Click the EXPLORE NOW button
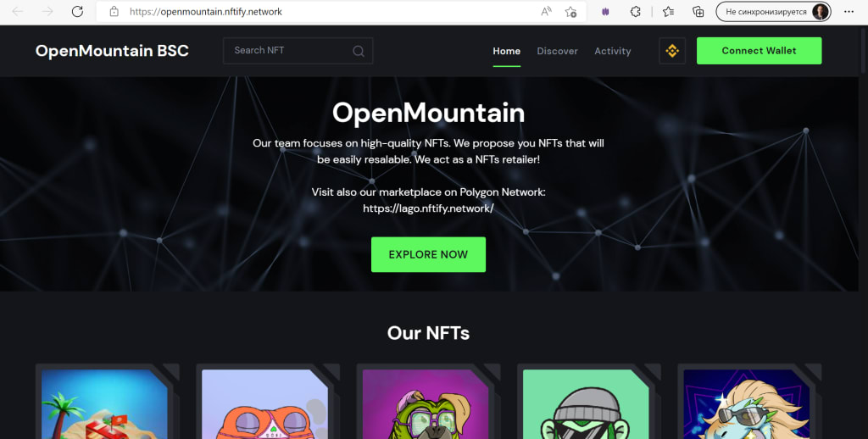 pyautogui.click(x=428, y=254)
